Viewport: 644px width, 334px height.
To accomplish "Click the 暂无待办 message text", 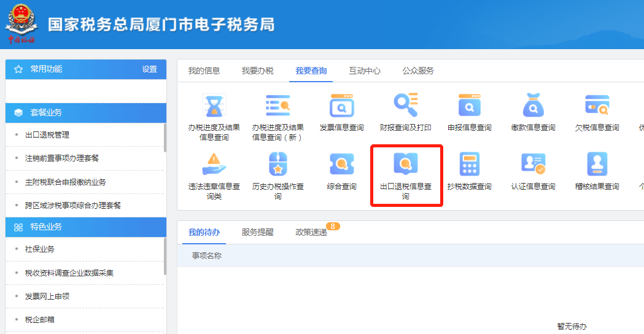I will (572, 327).
